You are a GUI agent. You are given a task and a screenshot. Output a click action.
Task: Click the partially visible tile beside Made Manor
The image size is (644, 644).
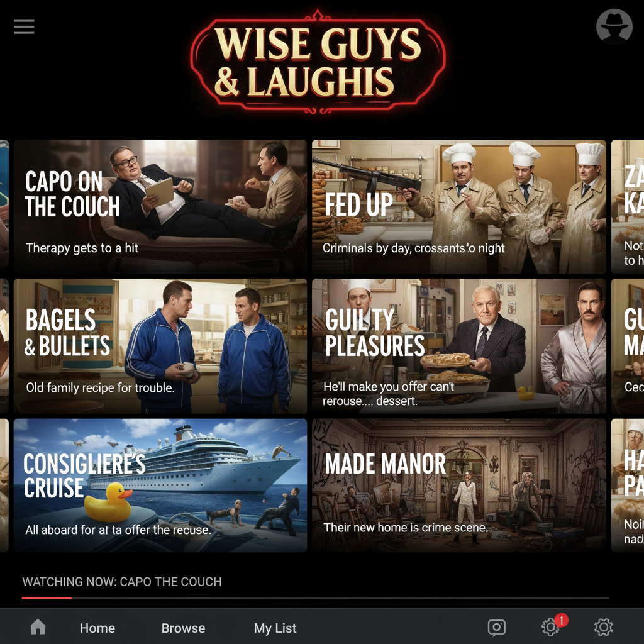pyautogui.click(x=628, y=486)
